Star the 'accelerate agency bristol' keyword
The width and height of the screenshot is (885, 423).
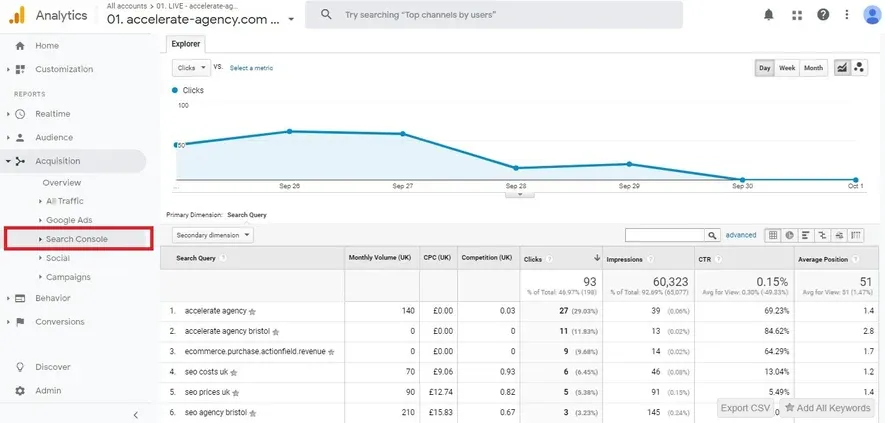[275, 332]
